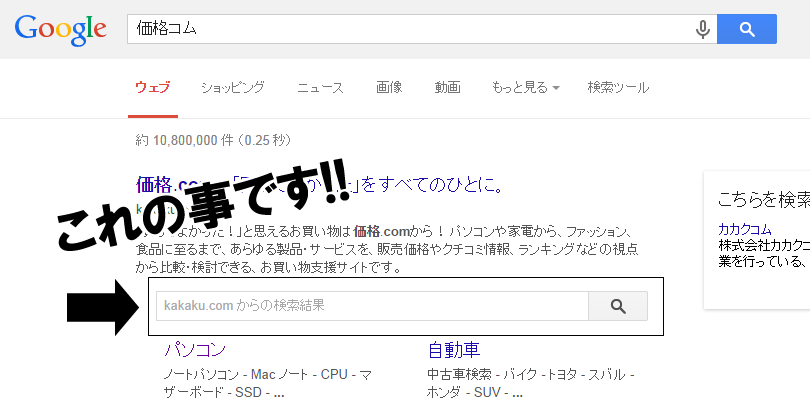
Task: Switch to the ショッピング tab
Action: pos(232,88)
